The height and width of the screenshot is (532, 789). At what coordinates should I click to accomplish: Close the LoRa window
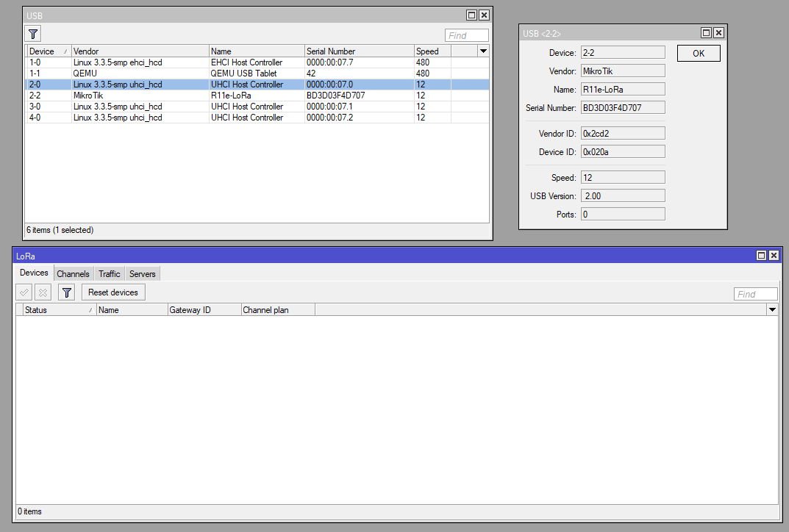click(774, 256)
